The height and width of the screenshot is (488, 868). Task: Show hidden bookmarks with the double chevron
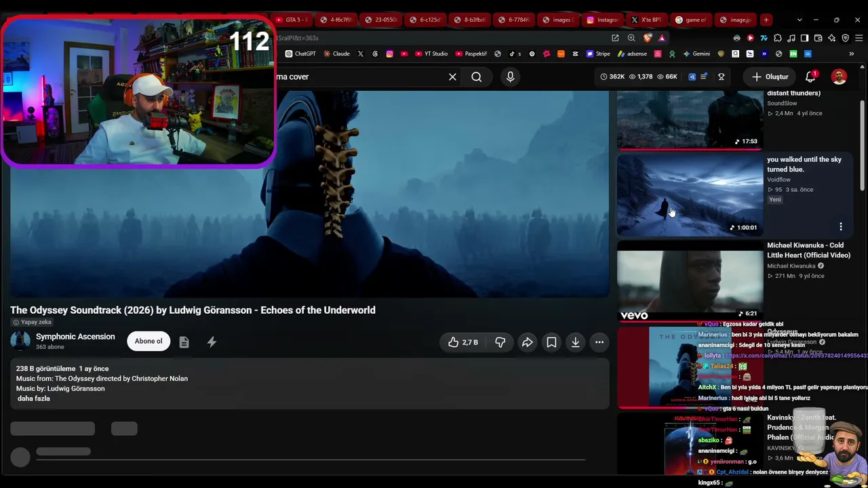[852, 54]
